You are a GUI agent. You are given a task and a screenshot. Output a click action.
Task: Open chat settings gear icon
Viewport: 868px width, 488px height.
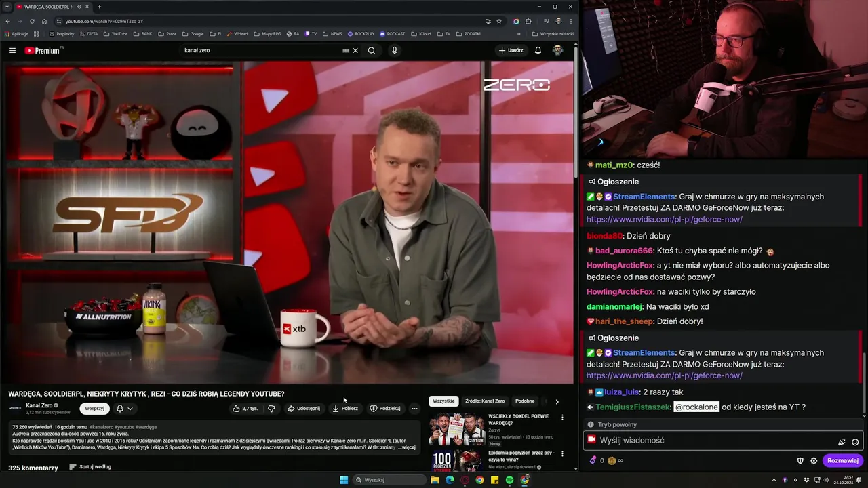814,460
